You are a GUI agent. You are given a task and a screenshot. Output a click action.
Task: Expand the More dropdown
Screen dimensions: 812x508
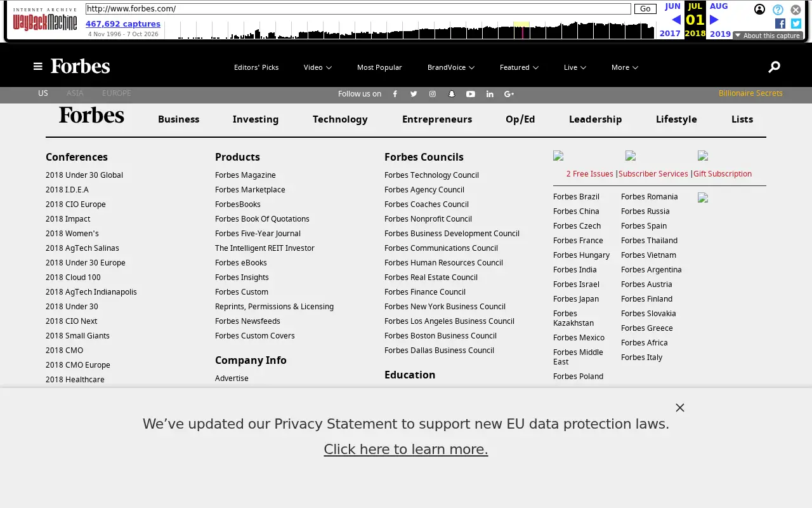(625, 67)
